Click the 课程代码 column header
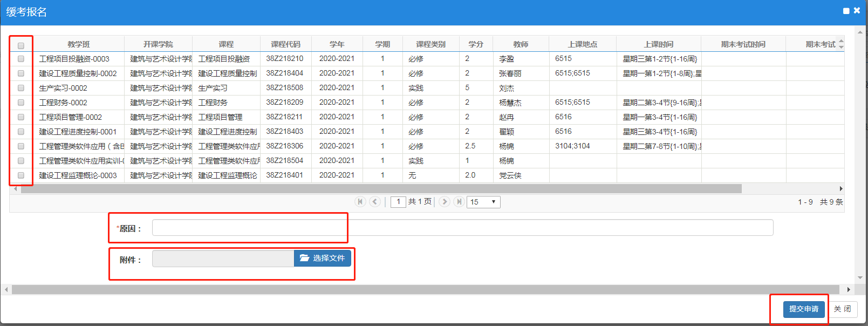Screen dimensions: 868x326 285,44
